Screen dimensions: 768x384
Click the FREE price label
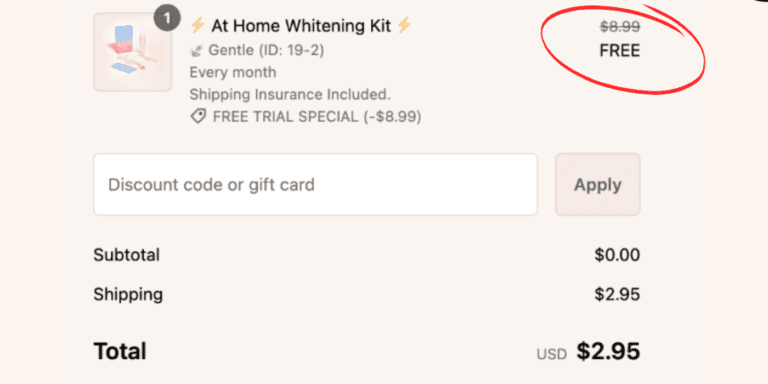[x=620, y=50]
